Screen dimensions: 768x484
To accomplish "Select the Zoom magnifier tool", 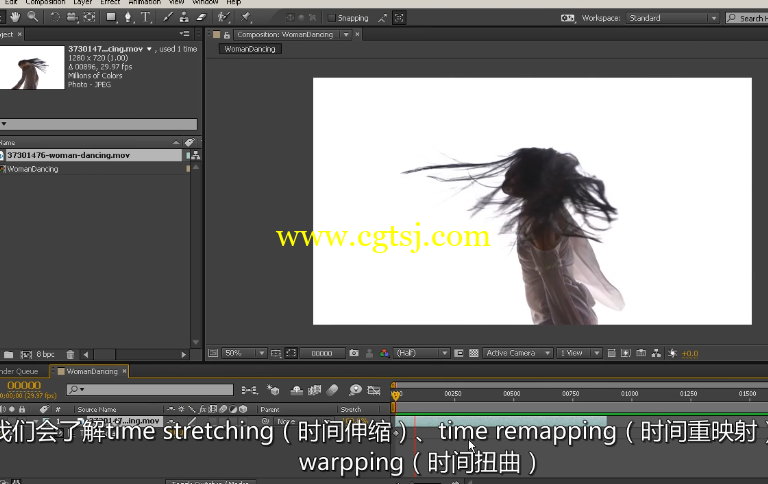I will click(32, 17).
